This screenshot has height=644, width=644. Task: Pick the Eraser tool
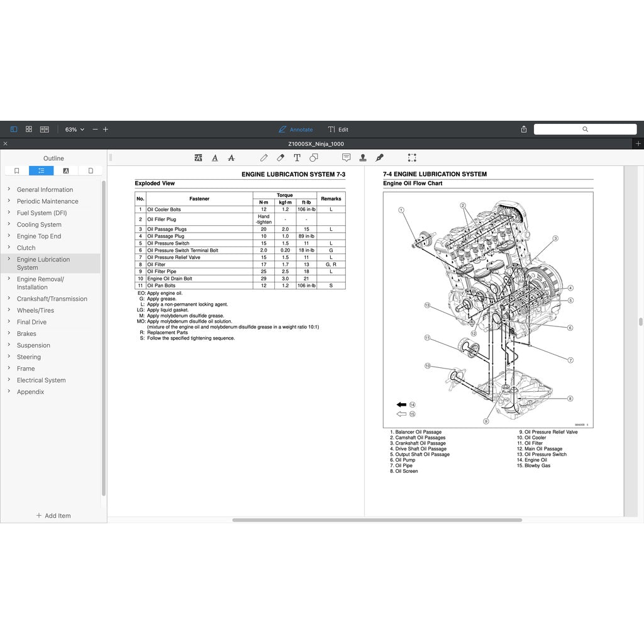pyautogui.click(x=281, y=158)
